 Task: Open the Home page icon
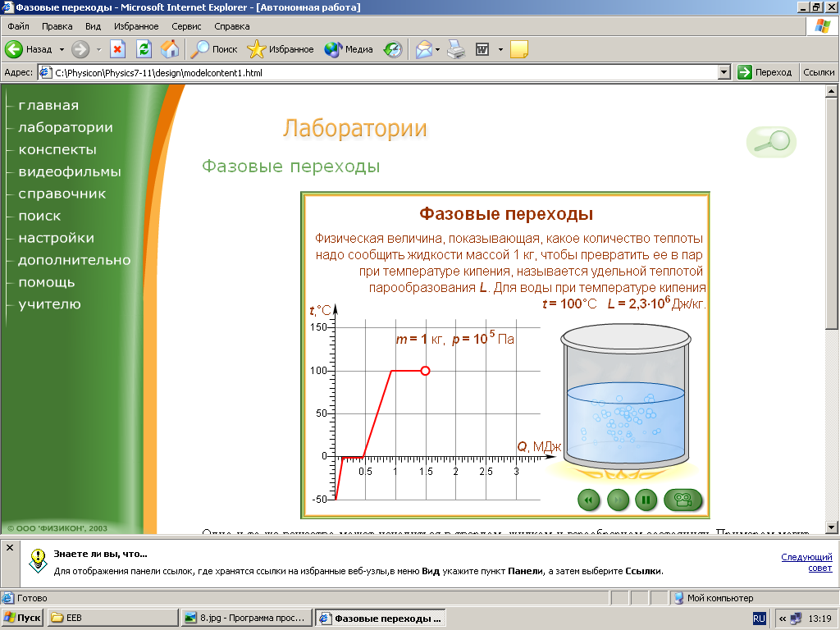coord(170,49)
